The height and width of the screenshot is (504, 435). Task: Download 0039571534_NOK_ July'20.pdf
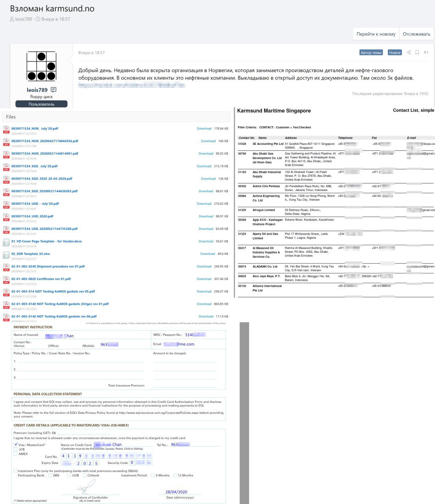pos(204,128)
